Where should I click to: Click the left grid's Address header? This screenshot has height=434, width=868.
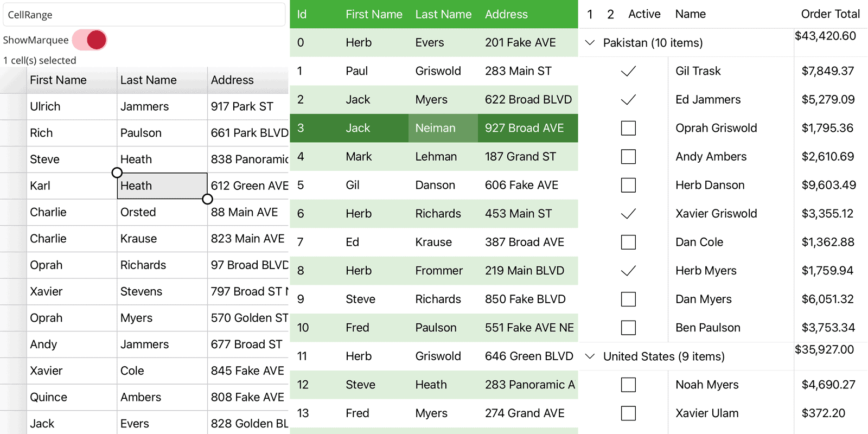pos(248,80)
